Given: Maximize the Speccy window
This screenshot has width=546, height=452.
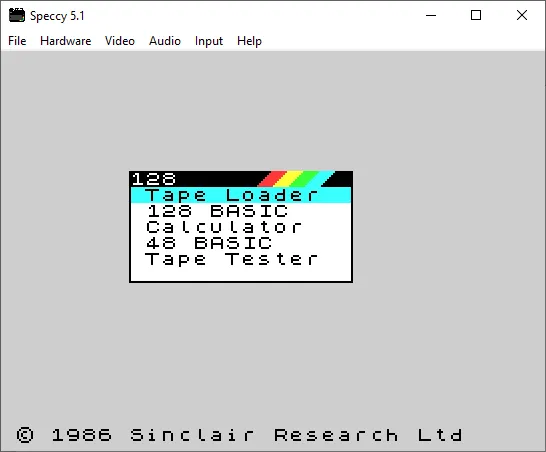Looking at the screenshot, I should pyautogui.click(x=476, y=15).
